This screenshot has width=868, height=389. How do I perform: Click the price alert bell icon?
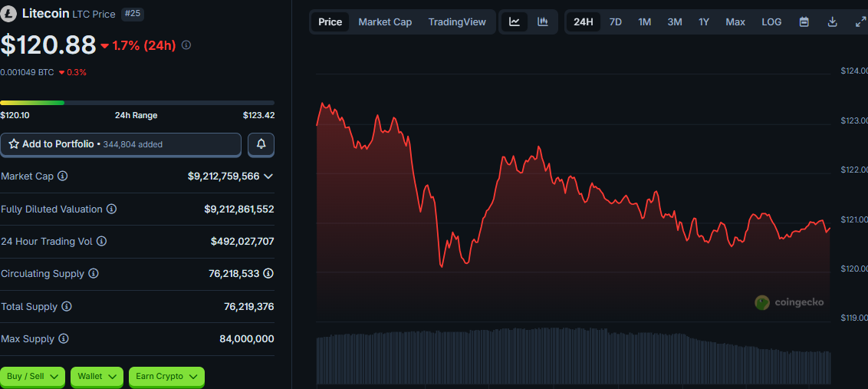261,144
